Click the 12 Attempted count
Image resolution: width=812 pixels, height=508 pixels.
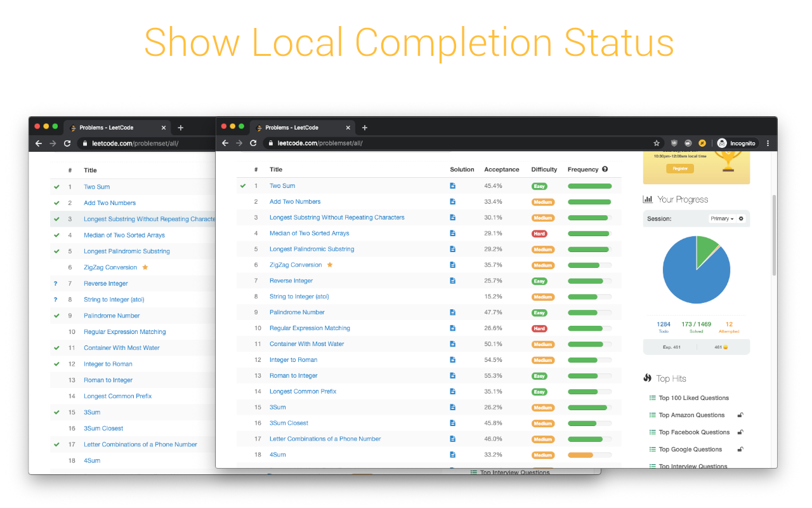pos(729,324)
